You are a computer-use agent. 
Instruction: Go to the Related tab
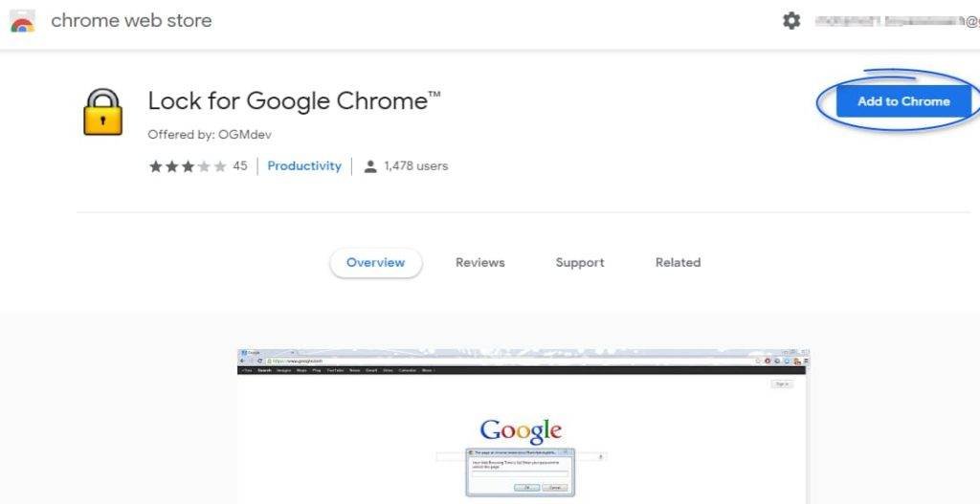(678, 262)
